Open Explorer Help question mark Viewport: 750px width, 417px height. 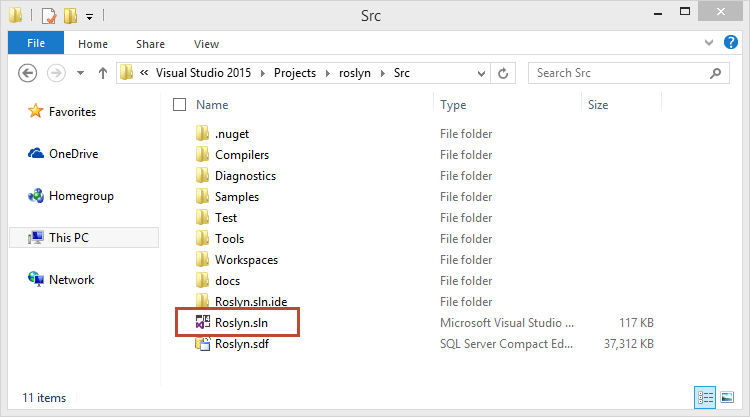pyautogui.click(x=730, y=43)
